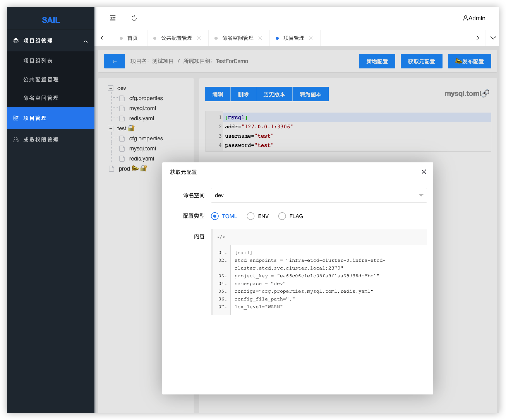Click the 新增配置 button
This screenshot has height=420, width=506.
click(x=377, y=61)
